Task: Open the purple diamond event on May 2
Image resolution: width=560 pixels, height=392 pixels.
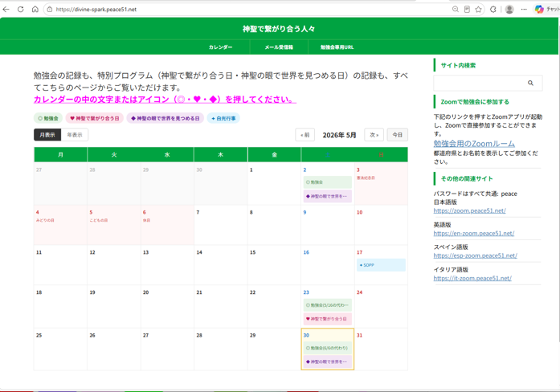Action: coord(328,196)
